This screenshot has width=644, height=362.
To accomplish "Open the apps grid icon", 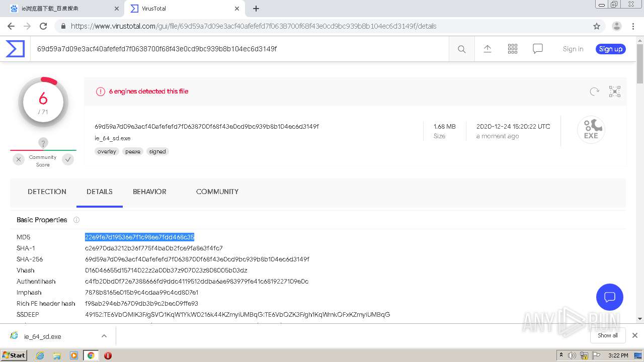I will pyautogui.click(x=513, y=49).
